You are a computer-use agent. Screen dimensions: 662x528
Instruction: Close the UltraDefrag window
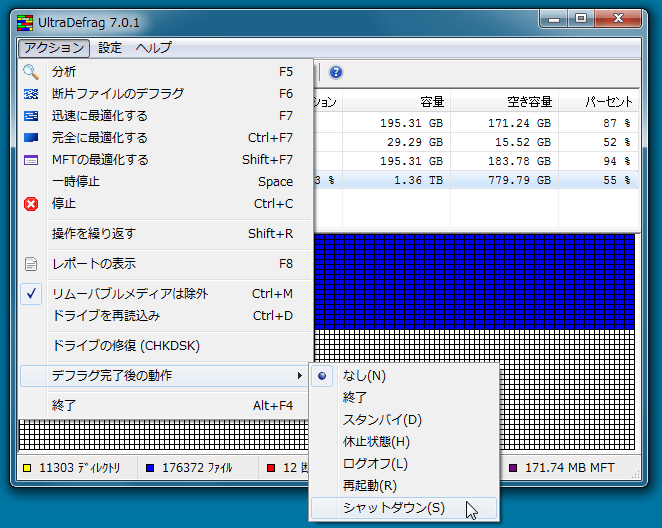[619, 19]
